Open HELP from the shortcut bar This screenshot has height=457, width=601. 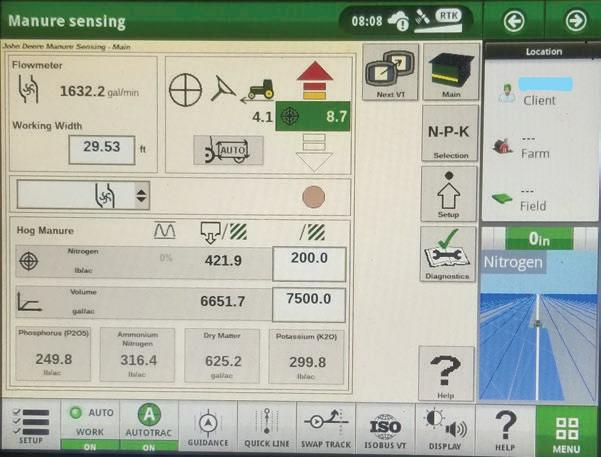click(x=505, y=430)
